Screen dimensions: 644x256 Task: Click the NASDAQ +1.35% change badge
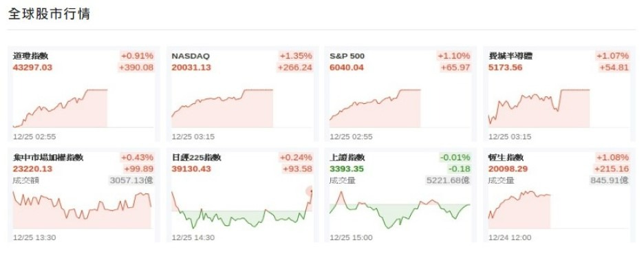pos(296,56)
